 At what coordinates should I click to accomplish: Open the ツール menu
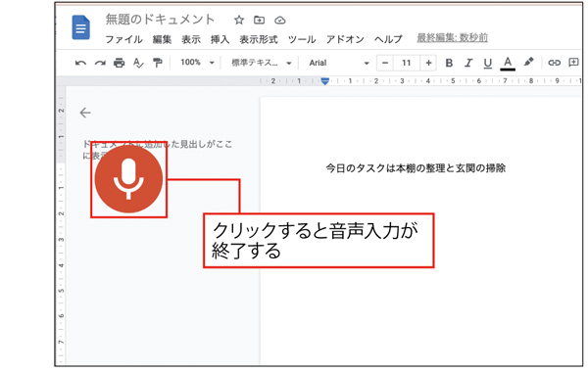[x=302, y=39]
